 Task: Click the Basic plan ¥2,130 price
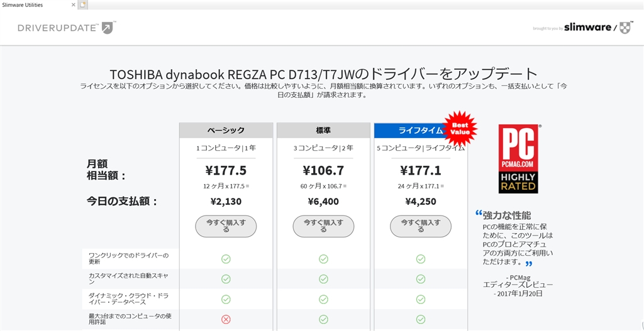tap(226, 202)
